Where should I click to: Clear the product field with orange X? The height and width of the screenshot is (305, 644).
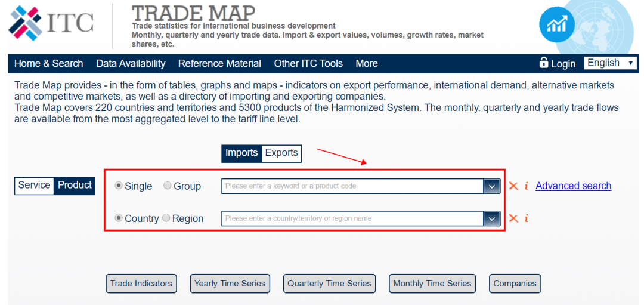513,186
